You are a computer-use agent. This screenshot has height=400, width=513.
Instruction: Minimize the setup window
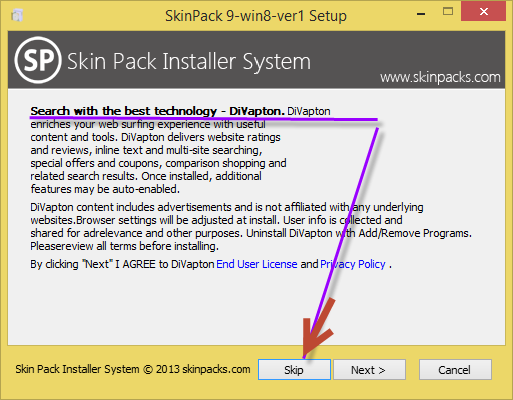(x=421, y=14)
